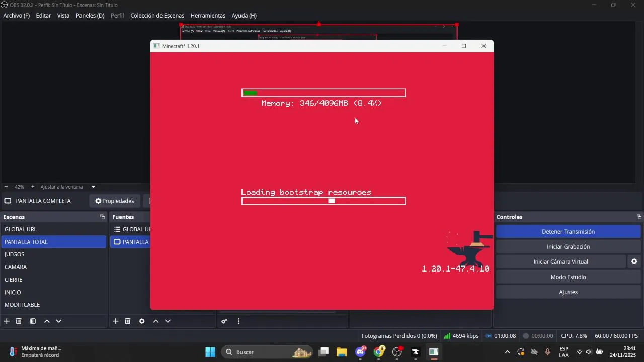
Task: Open Discord from the taskbar
Action: point(360,352)
